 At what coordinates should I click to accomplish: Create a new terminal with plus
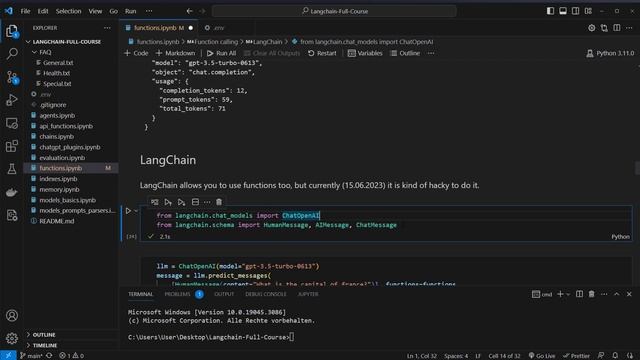click(560, 294)
